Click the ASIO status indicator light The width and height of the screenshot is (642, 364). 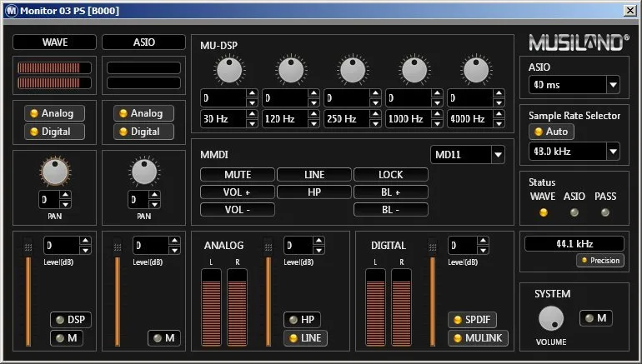coord(574,212)
